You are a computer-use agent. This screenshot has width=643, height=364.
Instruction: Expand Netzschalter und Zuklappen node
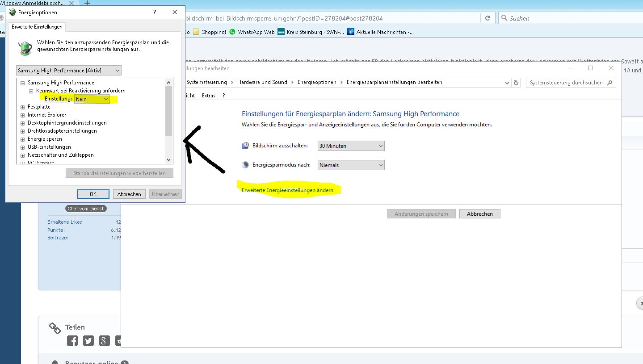(23, 155)
